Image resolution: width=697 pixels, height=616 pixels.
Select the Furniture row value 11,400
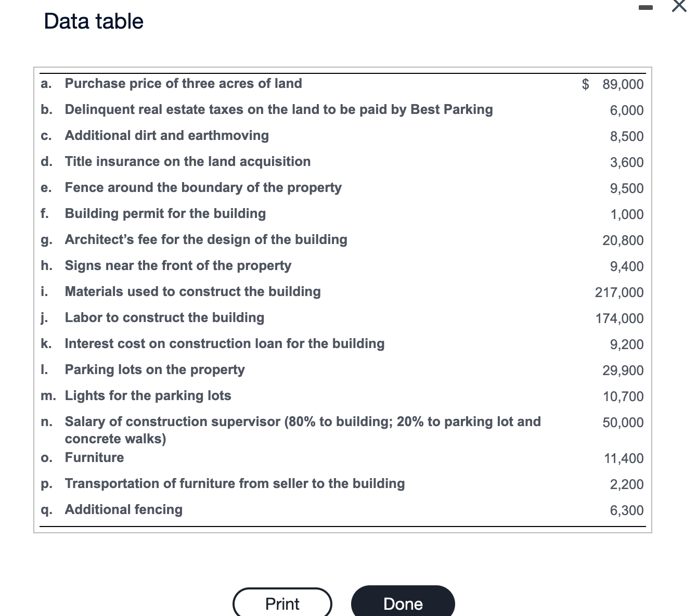623,458
